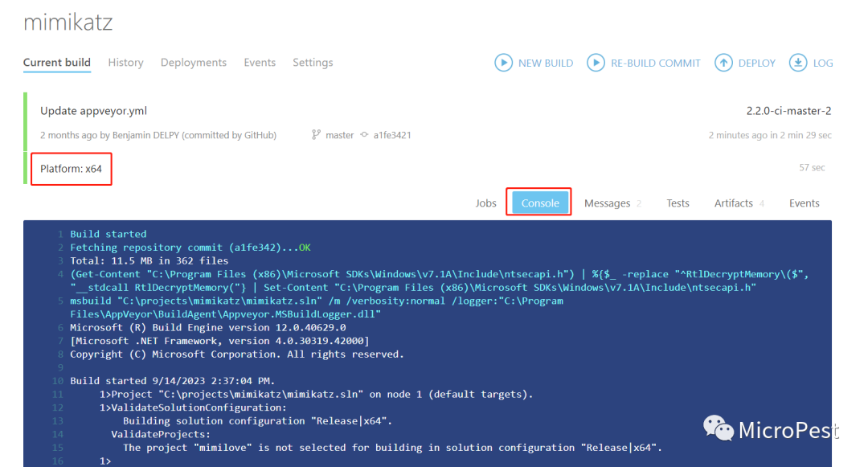Image resolution: width=868 pixels, height=467 pixels.
Task: Click the RE-BUILD COMMIT label
Action: [656, 63]
